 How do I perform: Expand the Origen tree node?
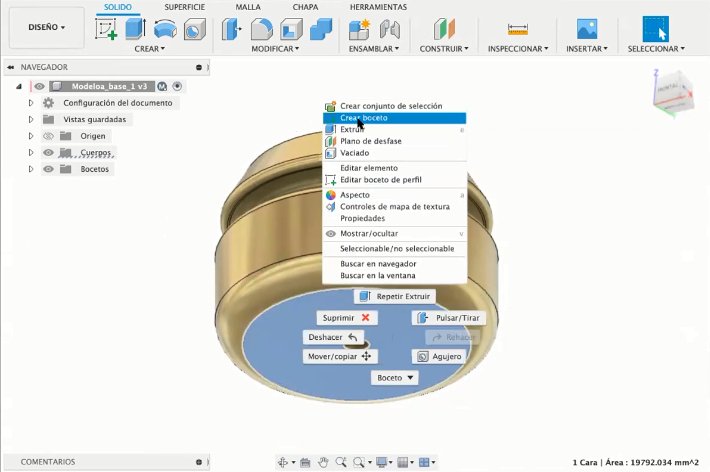click(31, 136)
